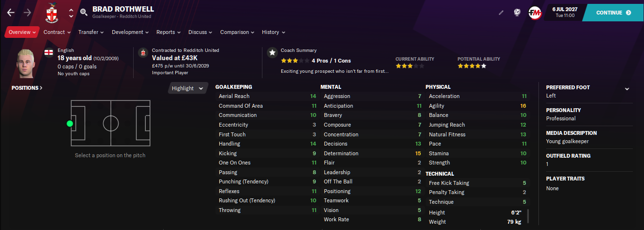Open the Development menu

[130, 32]
